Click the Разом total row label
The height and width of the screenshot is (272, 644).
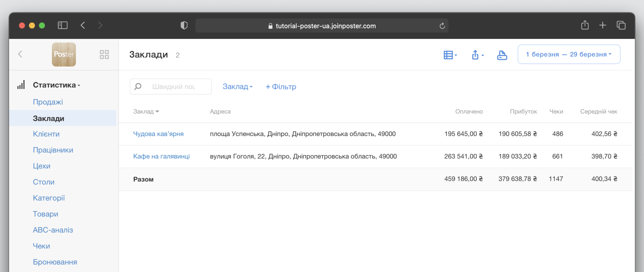pos(143,179)
